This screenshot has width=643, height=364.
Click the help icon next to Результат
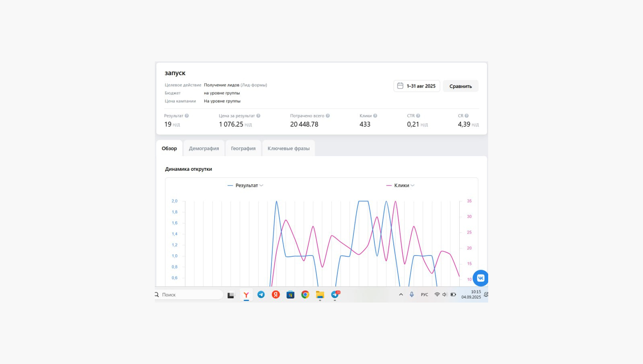187,116
